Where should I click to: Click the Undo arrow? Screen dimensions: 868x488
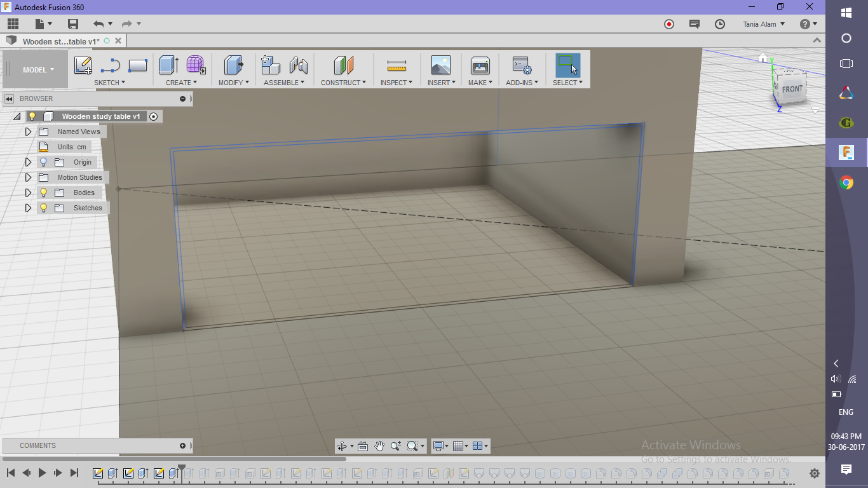coord(98,24)
